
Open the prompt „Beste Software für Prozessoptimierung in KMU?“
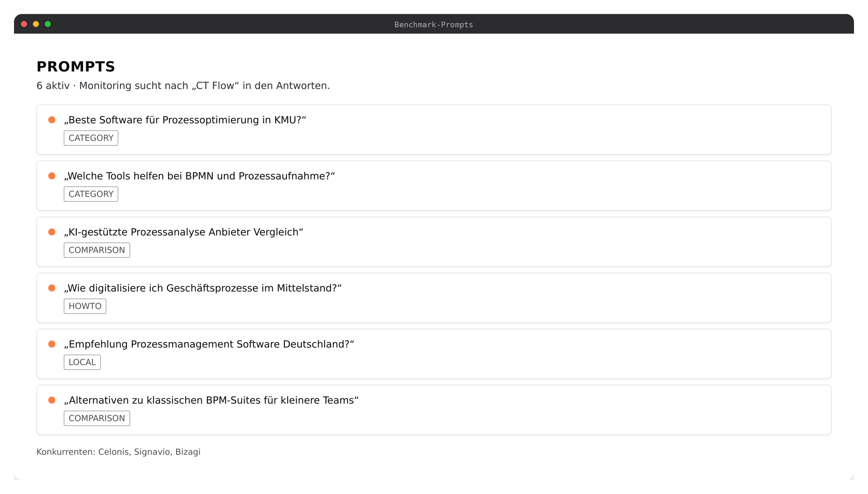click(x=185, y=120)
